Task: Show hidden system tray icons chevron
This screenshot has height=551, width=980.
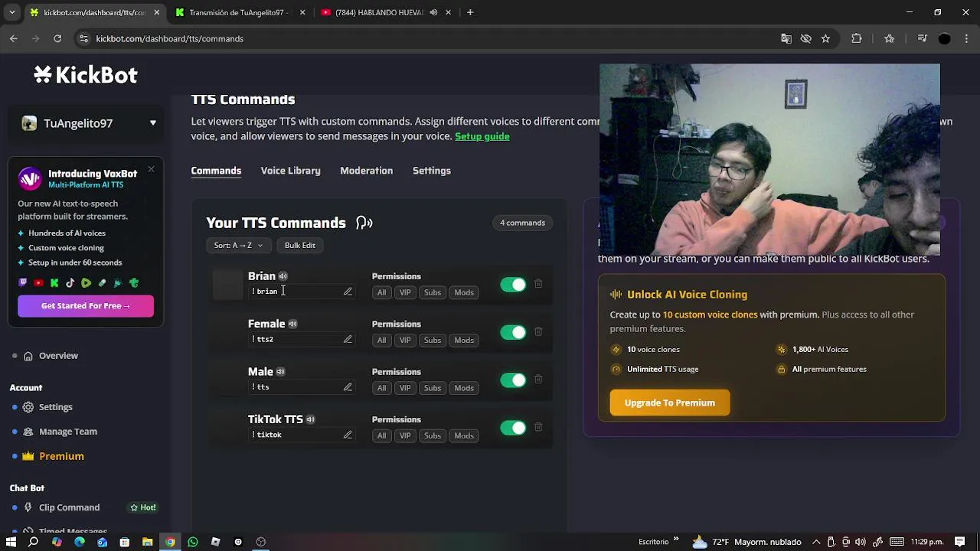Action: point(816,542)
